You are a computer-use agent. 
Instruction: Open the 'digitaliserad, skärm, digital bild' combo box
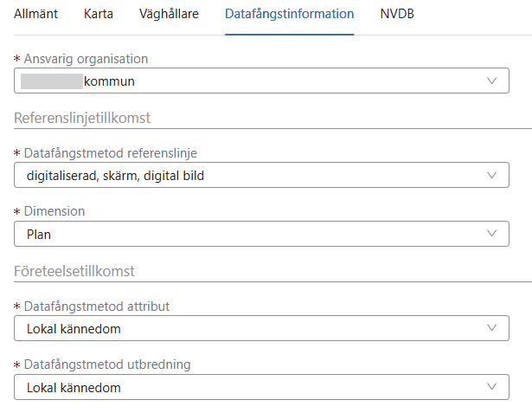251,176
